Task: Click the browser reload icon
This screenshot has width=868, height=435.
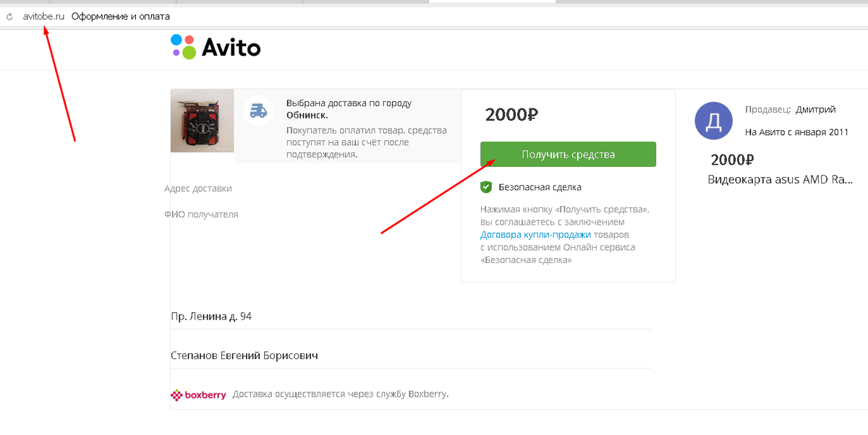Action: [9, 16]
